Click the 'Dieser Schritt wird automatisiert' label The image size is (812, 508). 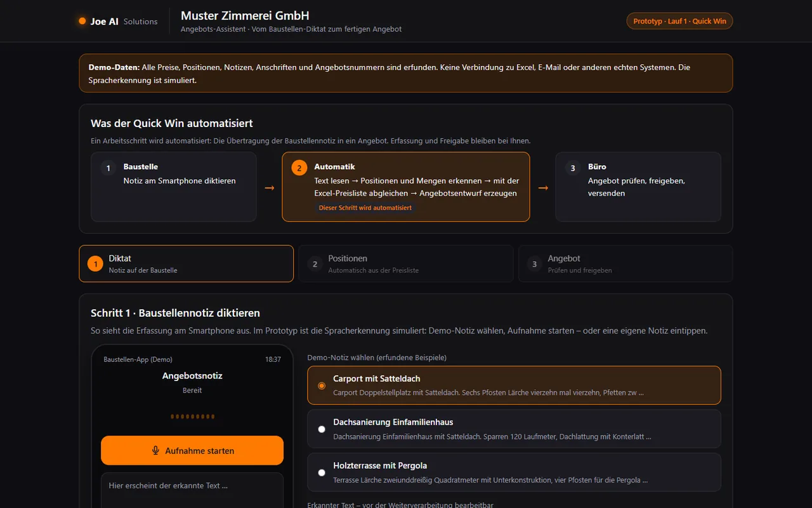pyautogui.click(x=365, y=208)
